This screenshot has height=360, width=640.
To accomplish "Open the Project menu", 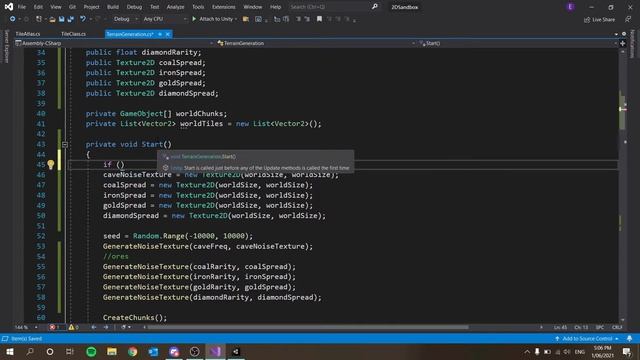I will pyautogui.click(x=91, y=7).
